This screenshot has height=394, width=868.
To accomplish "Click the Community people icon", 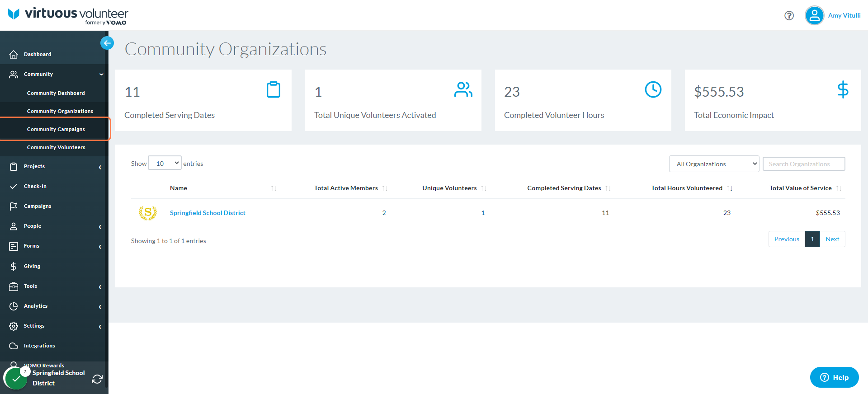I will [14, 74].
